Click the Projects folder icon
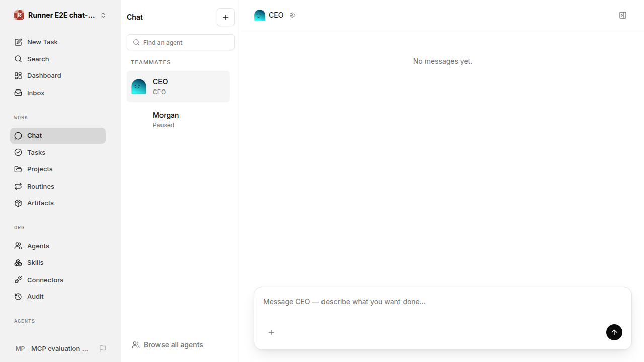 (18, 169)
